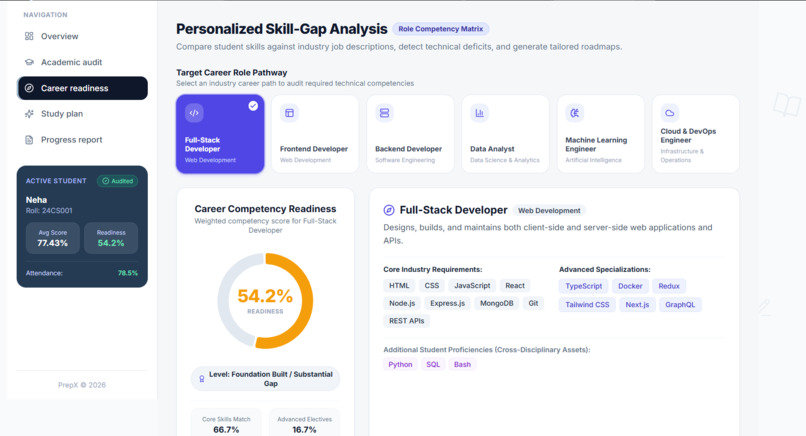Select the Data Analyst career pathway
This screenshot has height=436, width=806.
505,134
